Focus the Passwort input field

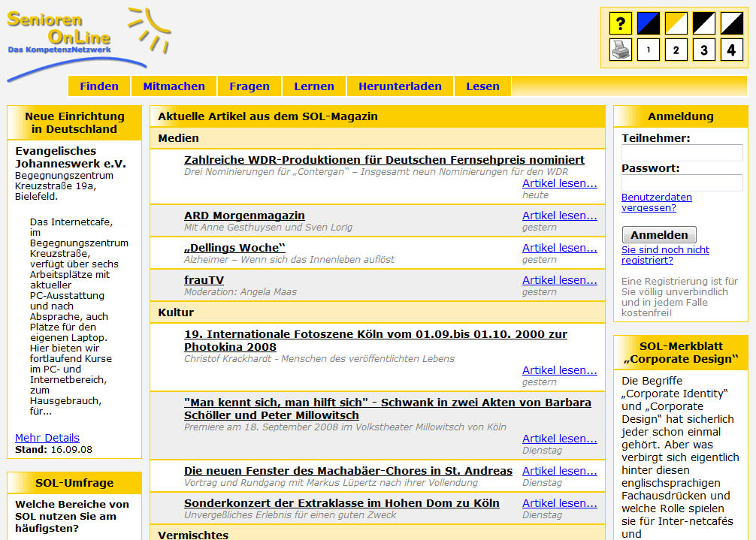coord(682,183)
